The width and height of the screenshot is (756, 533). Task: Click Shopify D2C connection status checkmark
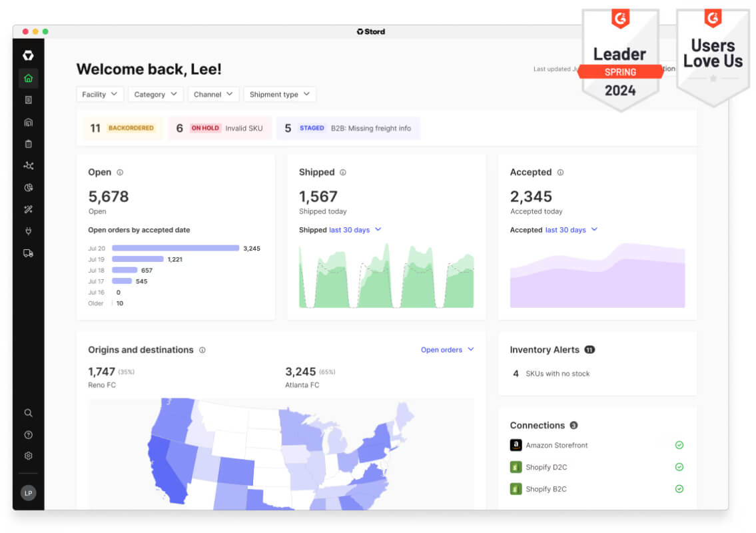[x=679, y=467]
